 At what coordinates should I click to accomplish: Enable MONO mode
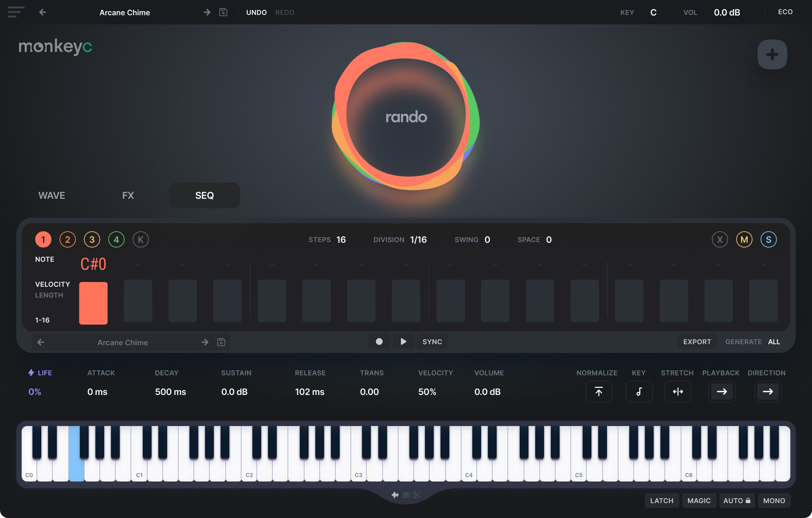coord(774,500)
